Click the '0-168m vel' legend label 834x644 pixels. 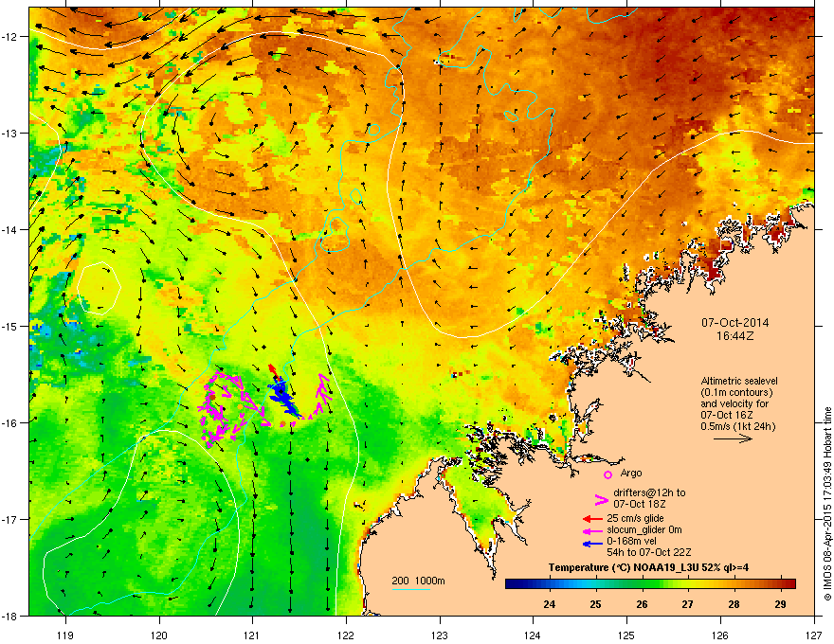tap(631, 541)
